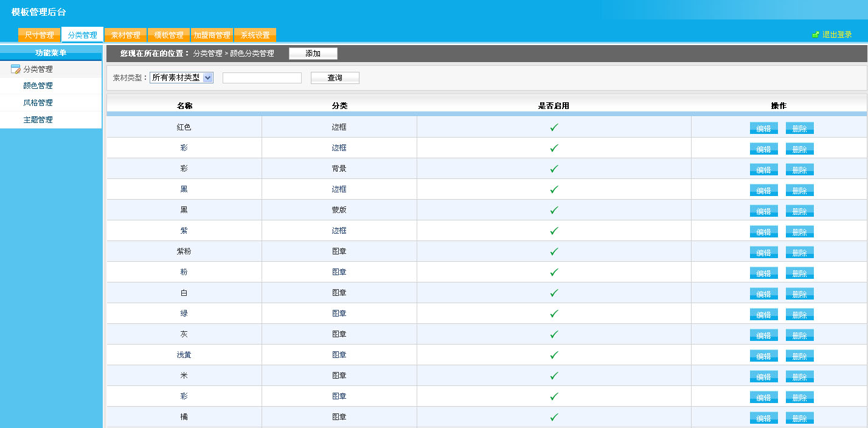Switch to the 尺寸管理 tab
The height and width of the screenshot is (428, 868).
click(x=40, y=35)
